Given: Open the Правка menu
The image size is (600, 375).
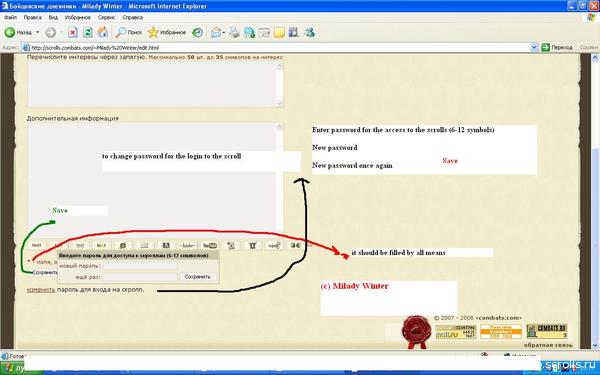Looking at the screenshot, I should click(x=33, y=18).
